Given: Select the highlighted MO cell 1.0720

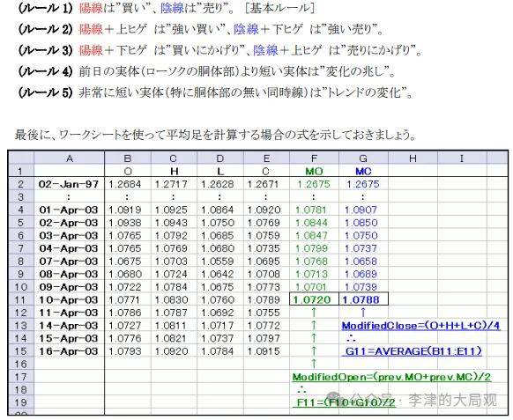Looking at the screenshot, I should tap(314, 299).
